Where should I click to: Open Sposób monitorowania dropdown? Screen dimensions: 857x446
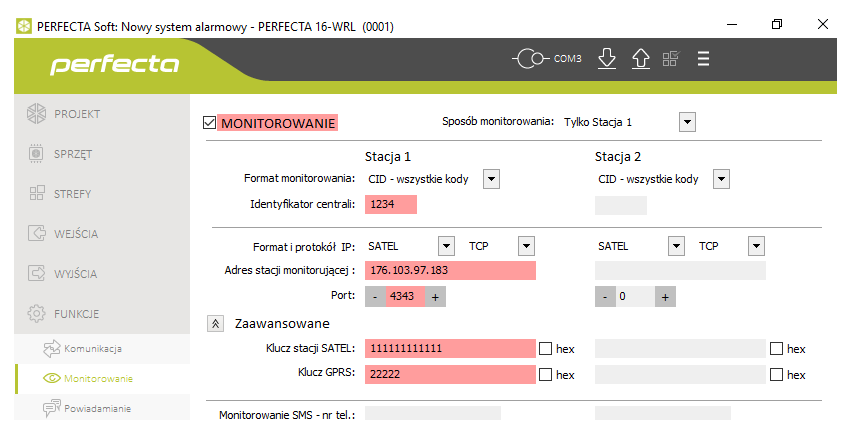point(688,122)
